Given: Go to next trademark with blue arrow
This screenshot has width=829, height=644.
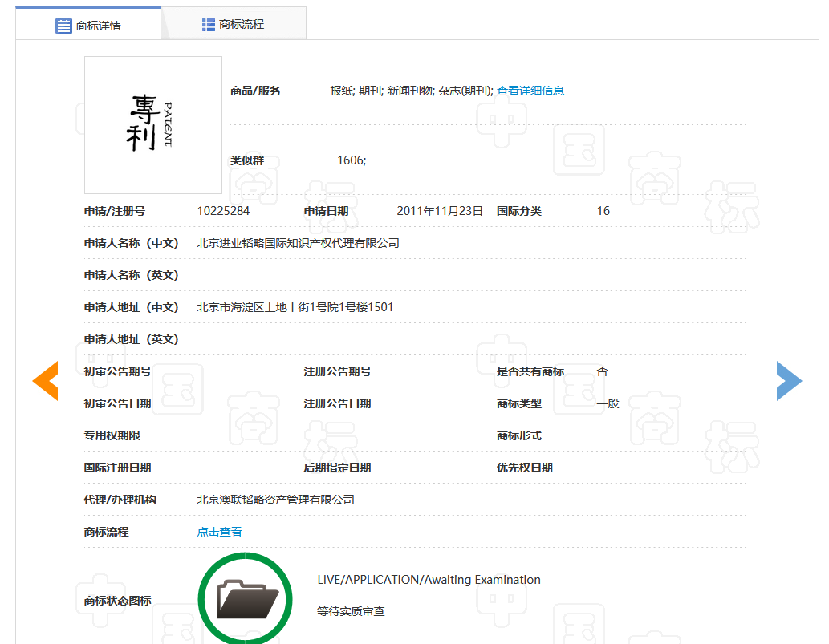Looking at the screenshot, I should coord(790,381).
